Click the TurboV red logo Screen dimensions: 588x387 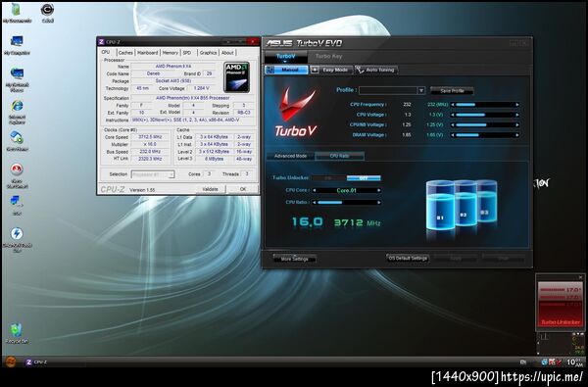tap(296, 112)
